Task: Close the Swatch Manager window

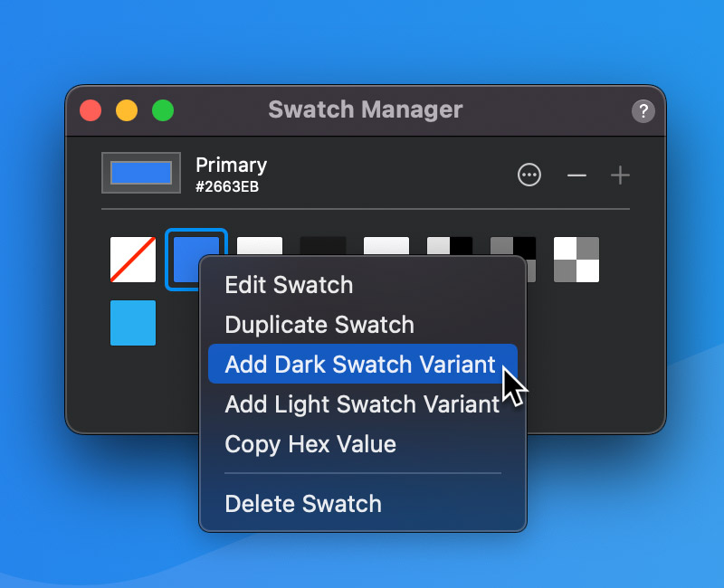Action: click(x=90, y=110)
